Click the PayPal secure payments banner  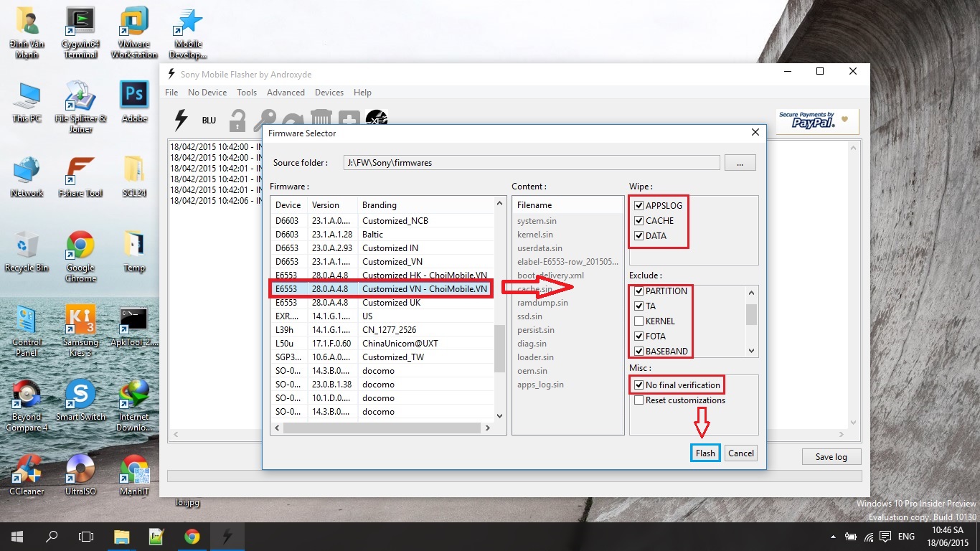click(x=817, y=121)
